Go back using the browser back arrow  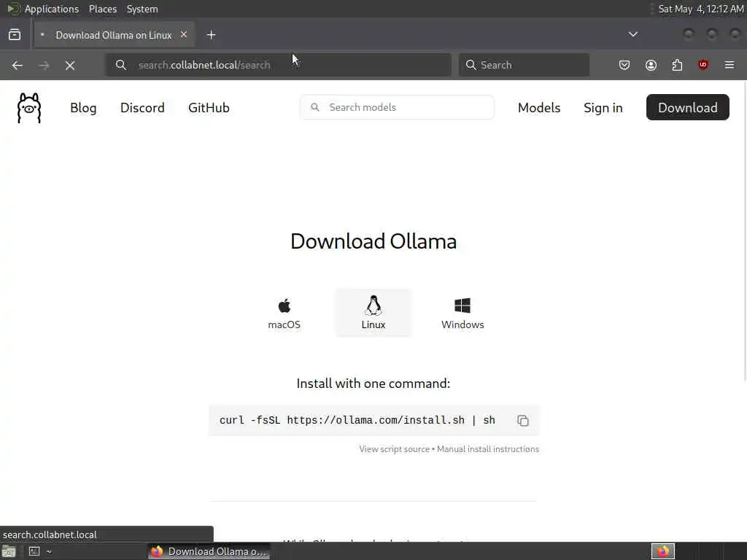click(18, 65)
